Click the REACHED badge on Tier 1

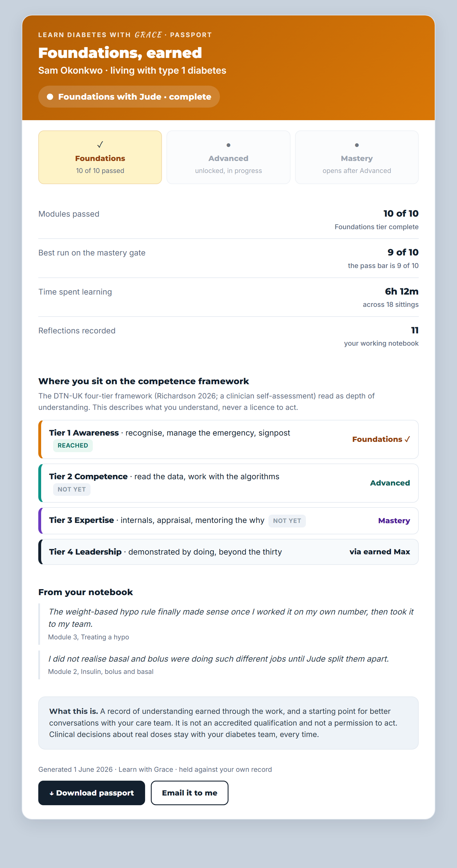coord(73,446)
